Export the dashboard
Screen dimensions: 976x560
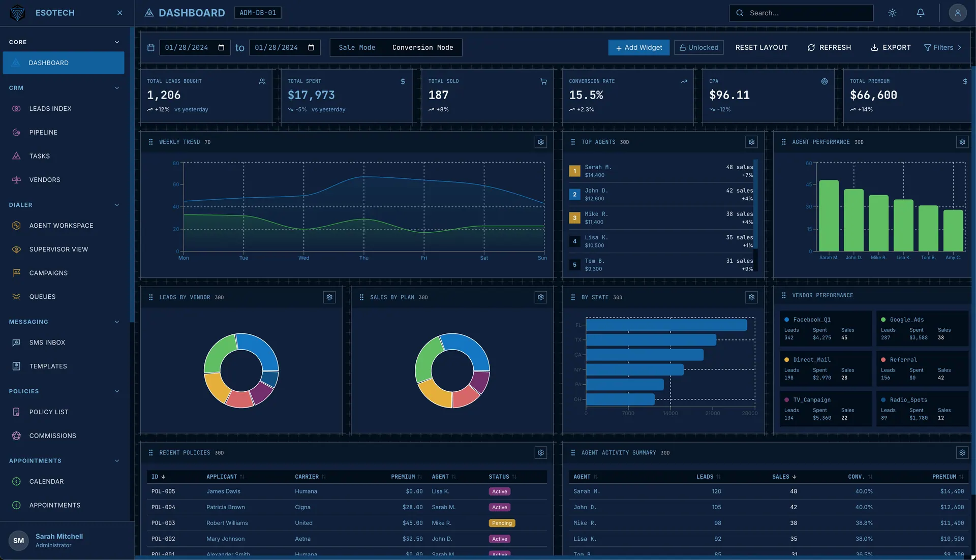[x=891, y=47]
